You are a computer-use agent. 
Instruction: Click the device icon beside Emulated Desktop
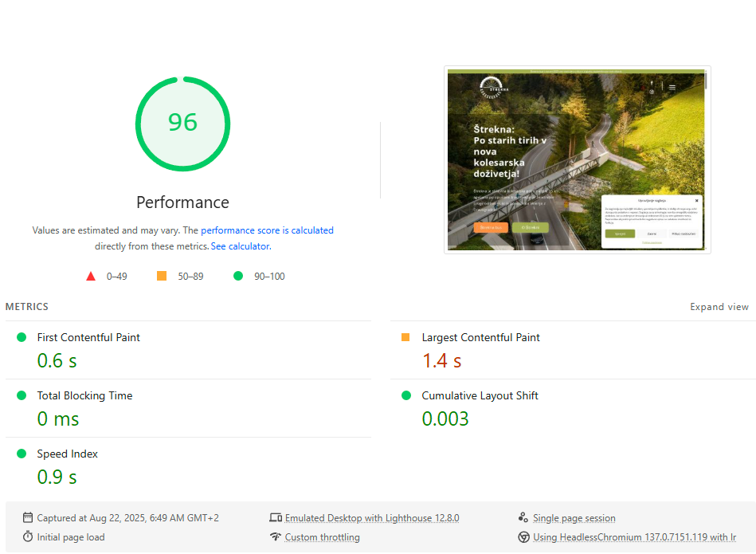pyautogui.click(x=276, y=518)
